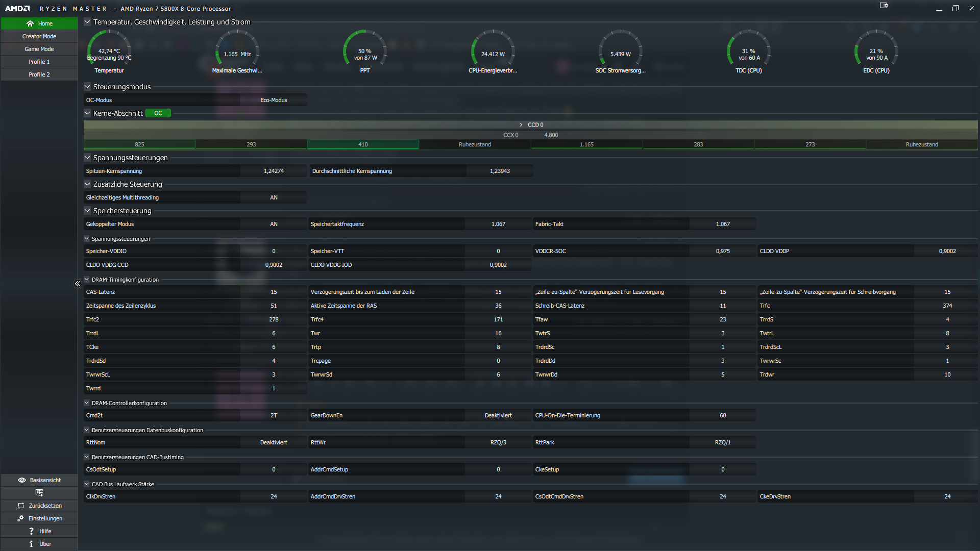Toggle the green OC badge in Kerne-Abschnitt

tap(158, 113)
